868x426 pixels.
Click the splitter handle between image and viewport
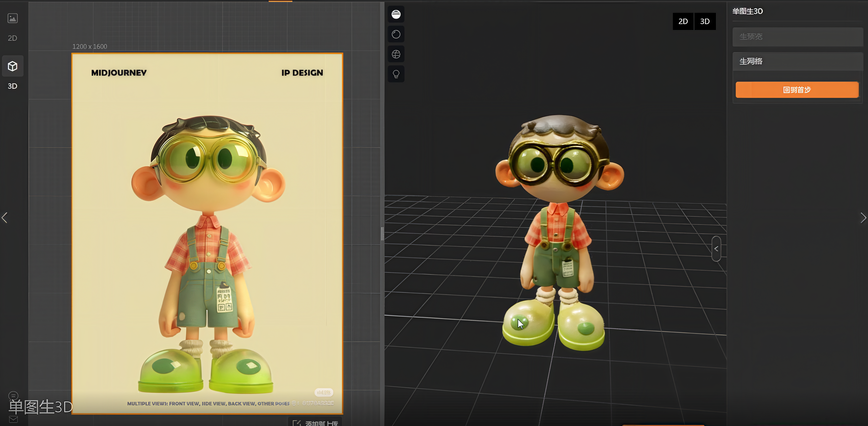tap(382, 233)
